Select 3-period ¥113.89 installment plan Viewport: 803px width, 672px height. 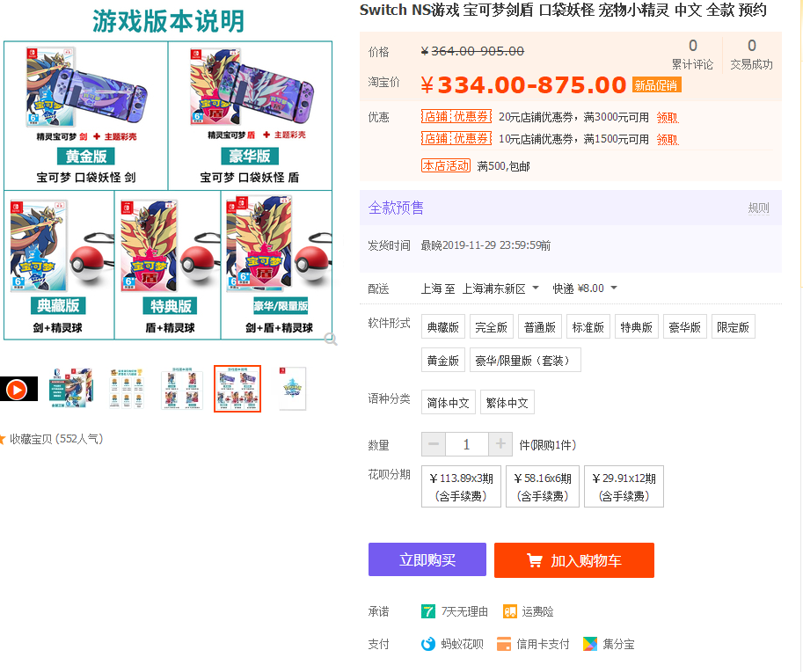pyautogui.click(x=461, y=486)
